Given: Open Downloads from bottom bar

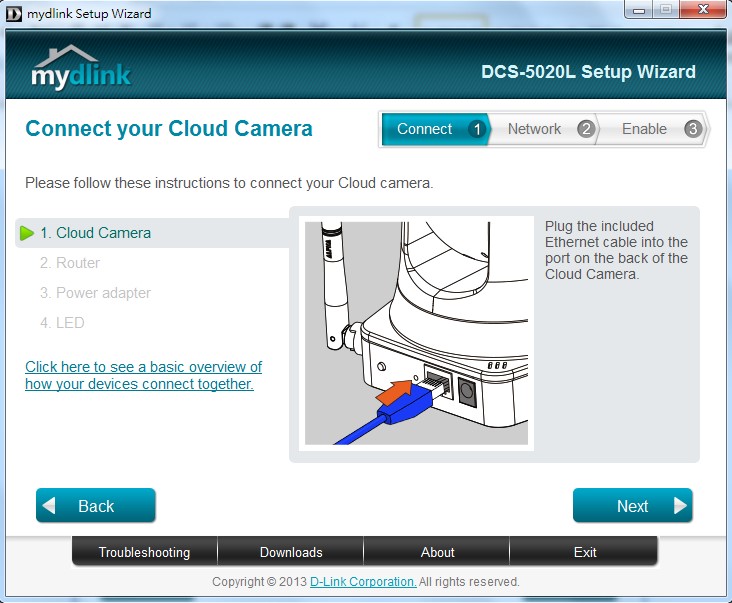Looking at the screenshot, I should click(291, 552).
